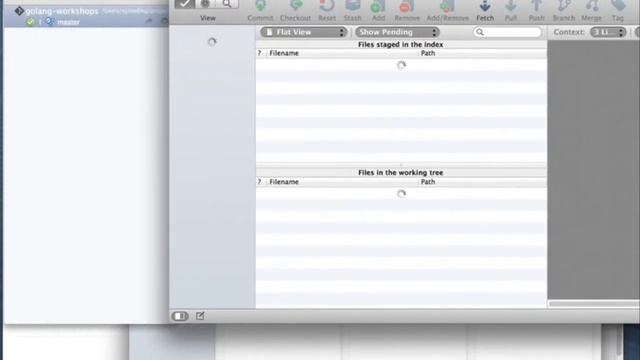Image resolution: width=640 pixels, height=360 pixels.
Task: Click the git diamond icon beside golang-workshops
Action: click(x=19, y=11)
